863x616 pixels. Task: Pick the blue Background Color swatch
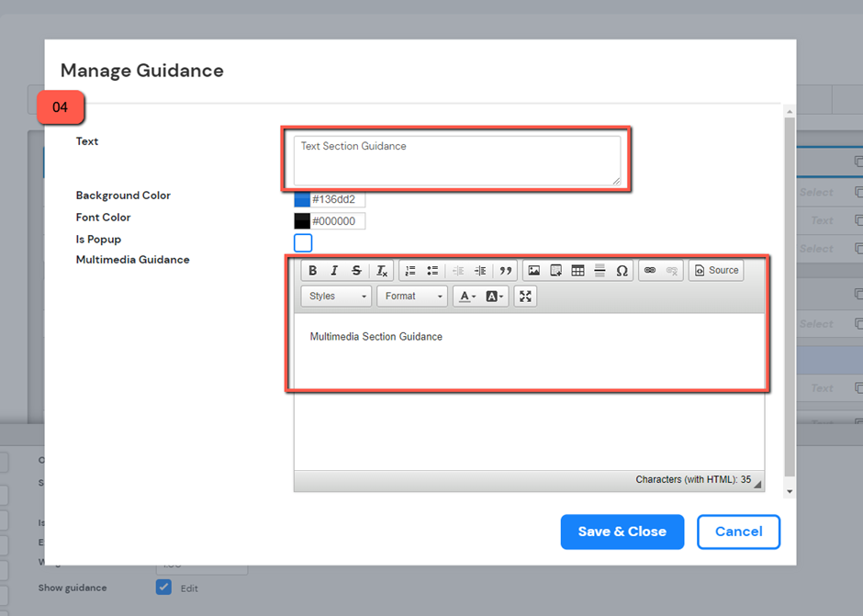302,199
